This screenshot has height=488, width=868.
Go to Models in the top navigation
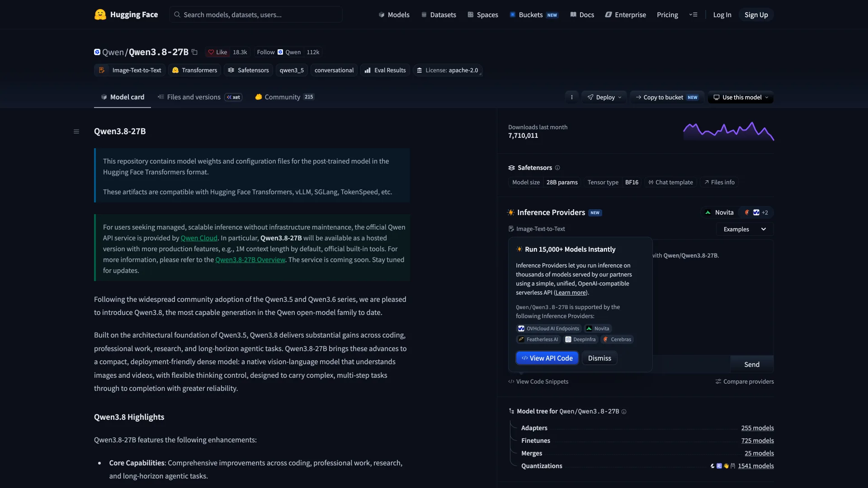click(394, 14)
